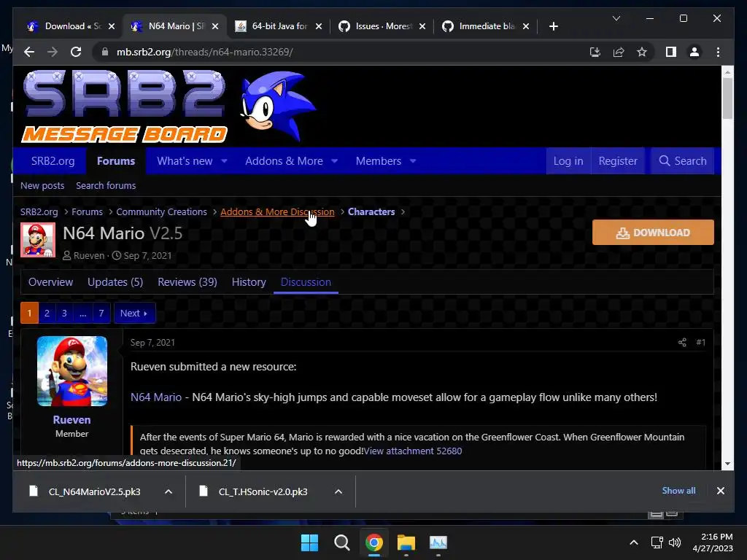The width and height of the screenshot is (747, 560).
Task: Show hidden system tray icons chevron
Action: (634, 542)
